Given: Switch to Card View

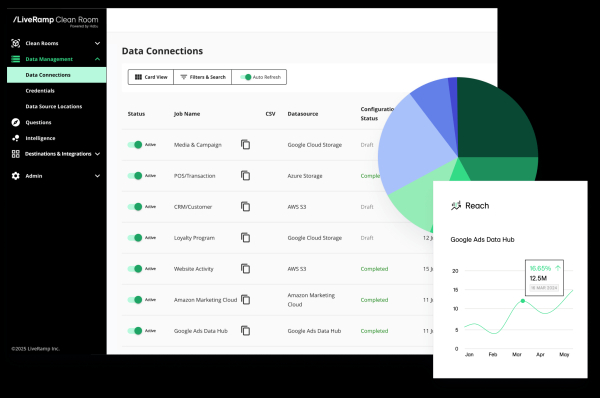Looking at the screenshot, I should pos(151,77).
